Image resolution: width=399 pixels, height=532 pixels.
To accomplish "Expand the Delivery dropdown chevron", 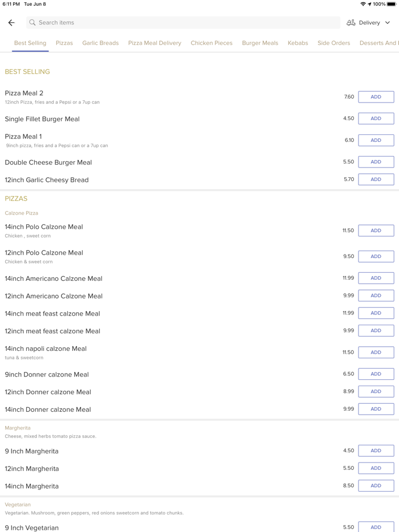I will pyautogui.click(x=388, y=23).
